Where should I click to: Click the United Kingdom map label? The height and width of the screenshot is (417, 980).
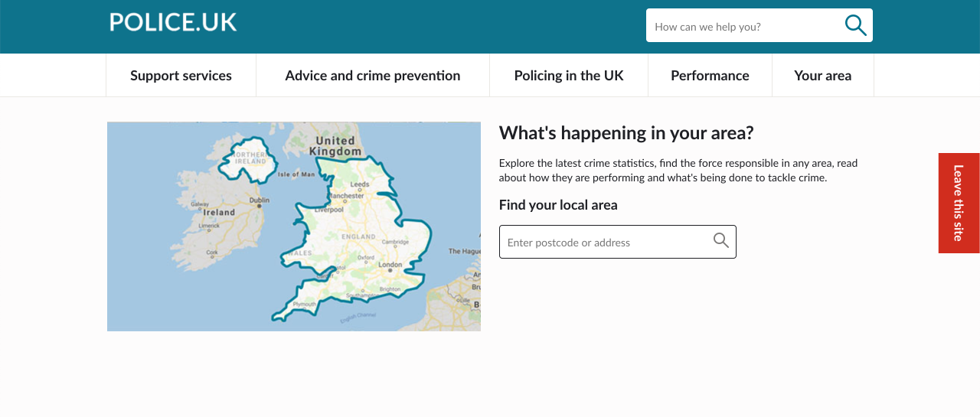[x=335, y=145]
